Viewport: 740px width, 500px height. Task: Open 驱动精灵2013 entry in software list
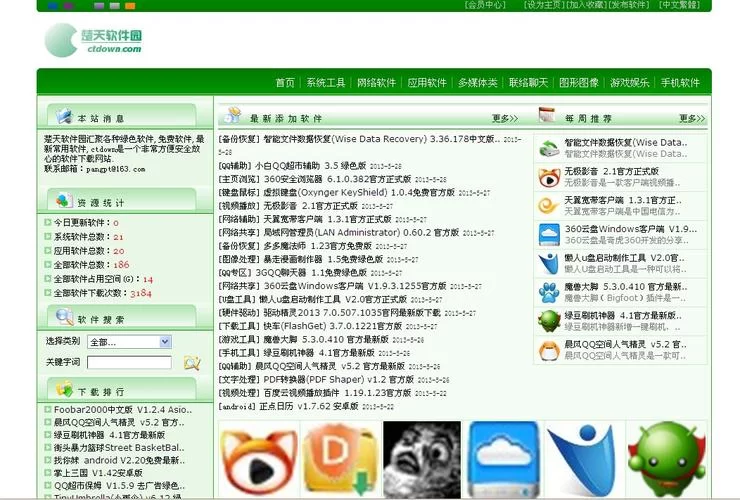pos(352,313)
